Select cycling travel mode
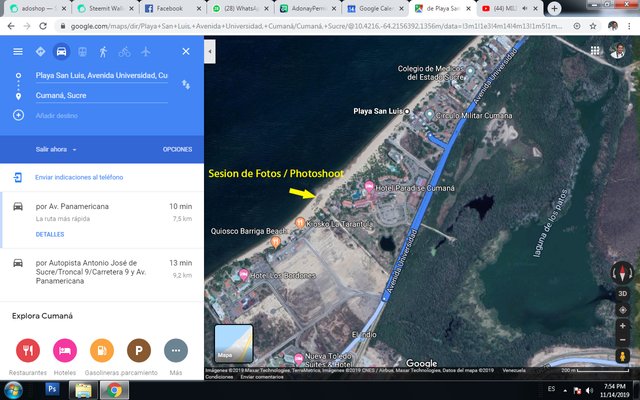The image size is (640, 400). coord(124,51)
